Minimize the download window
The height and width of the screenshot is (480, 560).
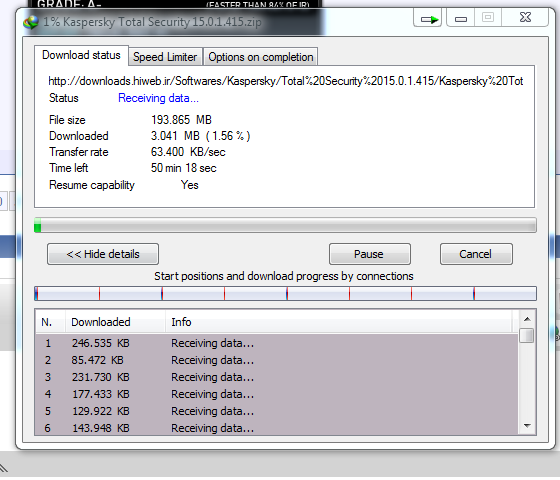click(460, 18)
